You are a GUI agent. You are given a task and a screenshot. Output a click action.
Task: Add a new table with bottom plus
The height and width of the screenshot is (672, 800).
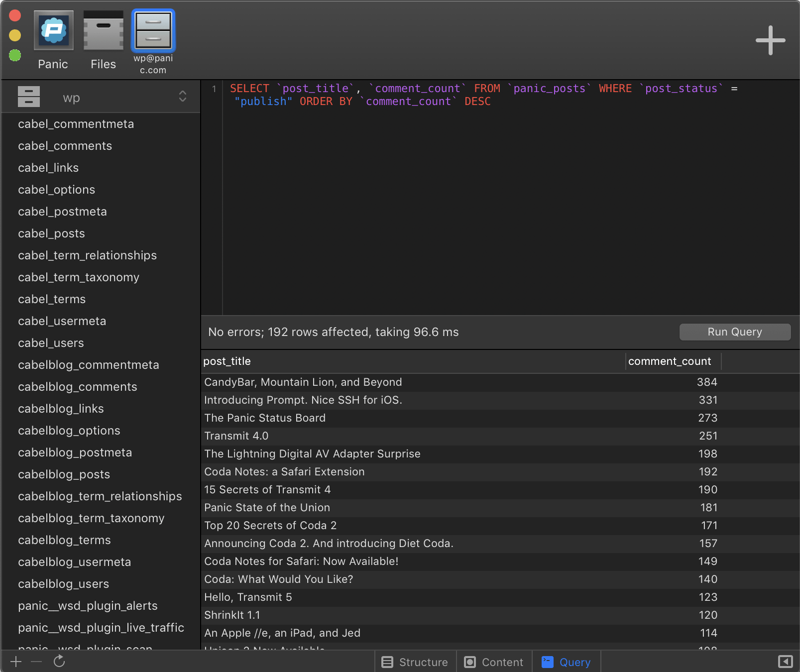point(16,662)
